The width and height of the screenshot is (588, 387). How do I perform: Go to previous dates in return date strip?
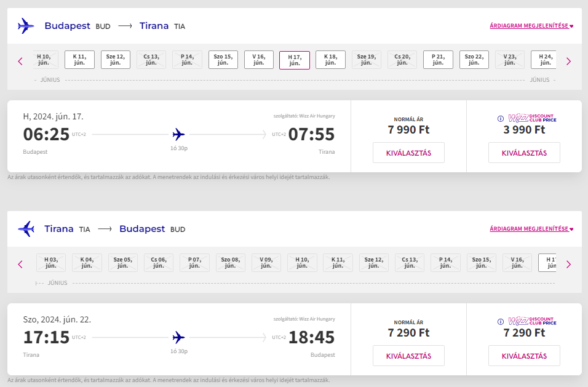[x=20, y=264]
